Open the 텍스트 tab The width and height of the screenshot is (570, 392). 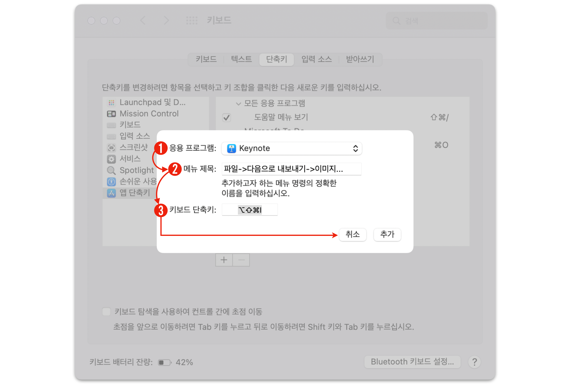coord(241,59)
